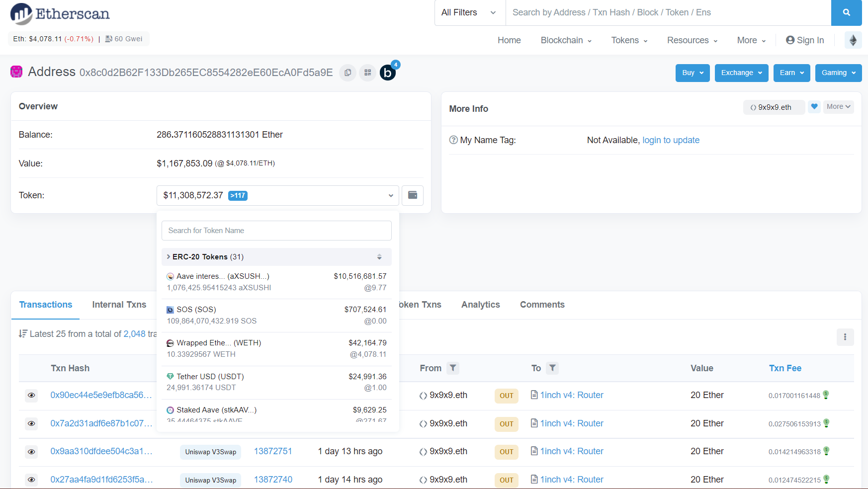The height and width of the screenshot is (489, 868).
Task: Select the SOS (SOS) token entry
Action: coord(276,315)
